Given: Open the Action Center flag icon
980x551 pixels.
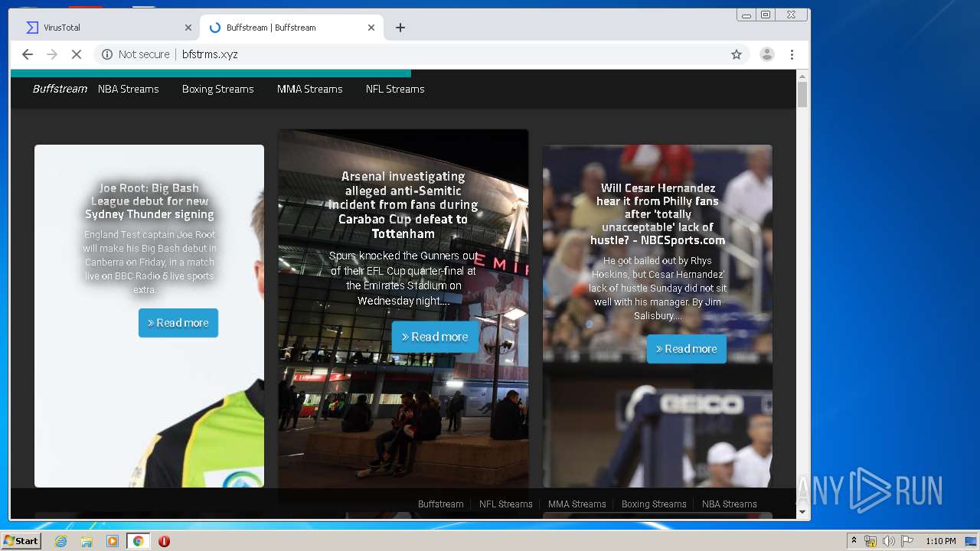Looking at the screenshot, I should [907, 541].
